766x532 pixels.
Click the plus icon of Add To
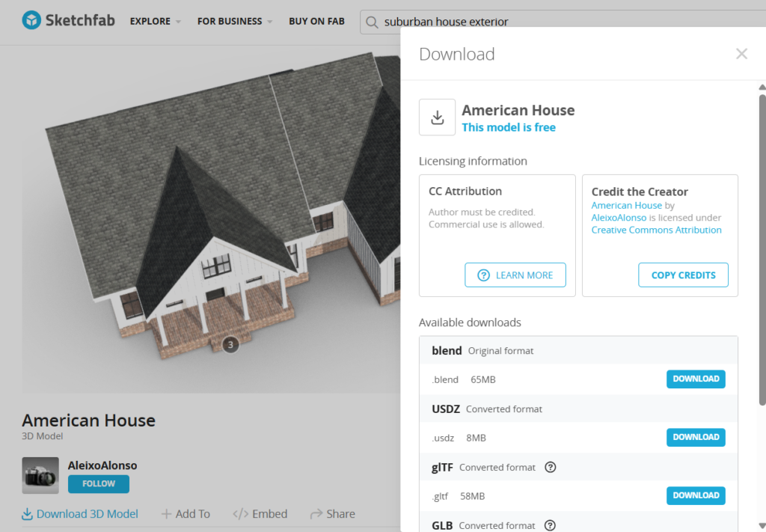[166, 514]
